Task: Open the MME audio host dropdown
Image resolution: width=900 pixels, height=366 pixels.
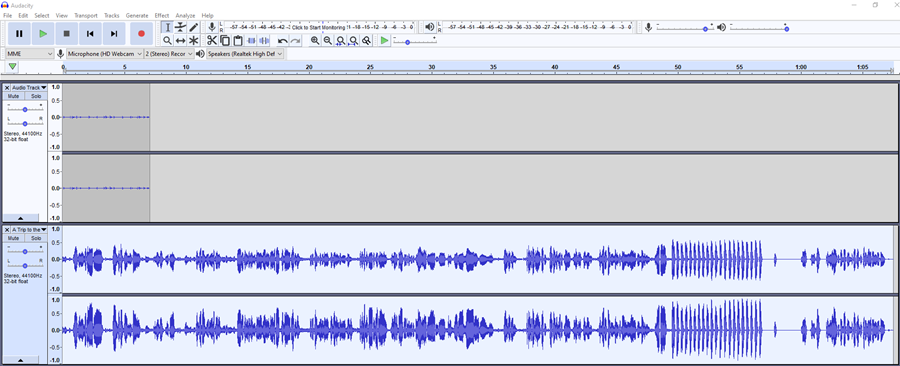Action: pos(29,53)
